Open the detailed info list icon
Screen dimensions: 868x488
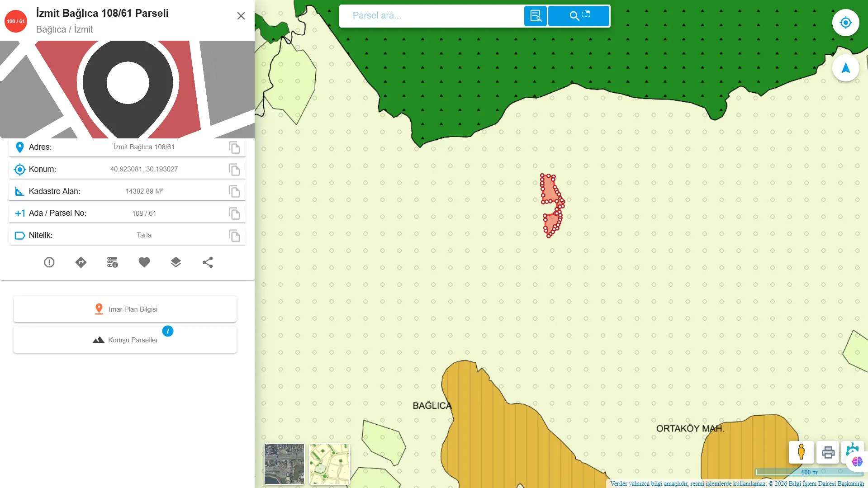coord(113,262)
